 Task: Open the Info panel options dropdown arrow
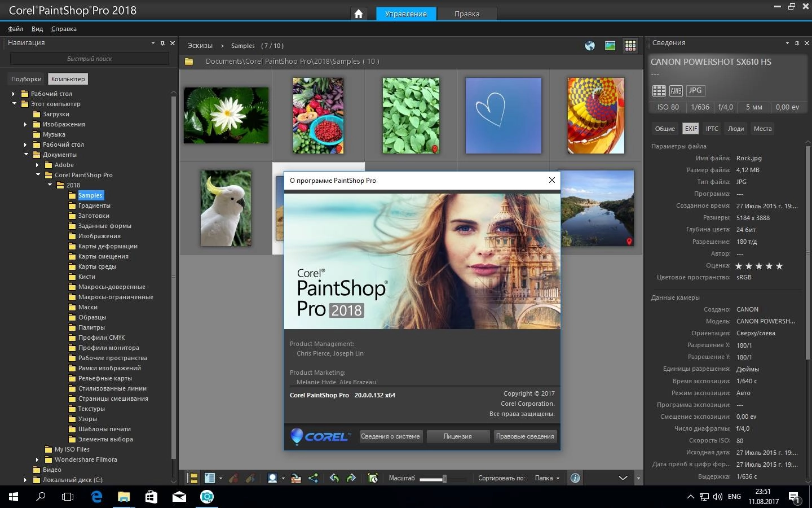tap(787, 43)
